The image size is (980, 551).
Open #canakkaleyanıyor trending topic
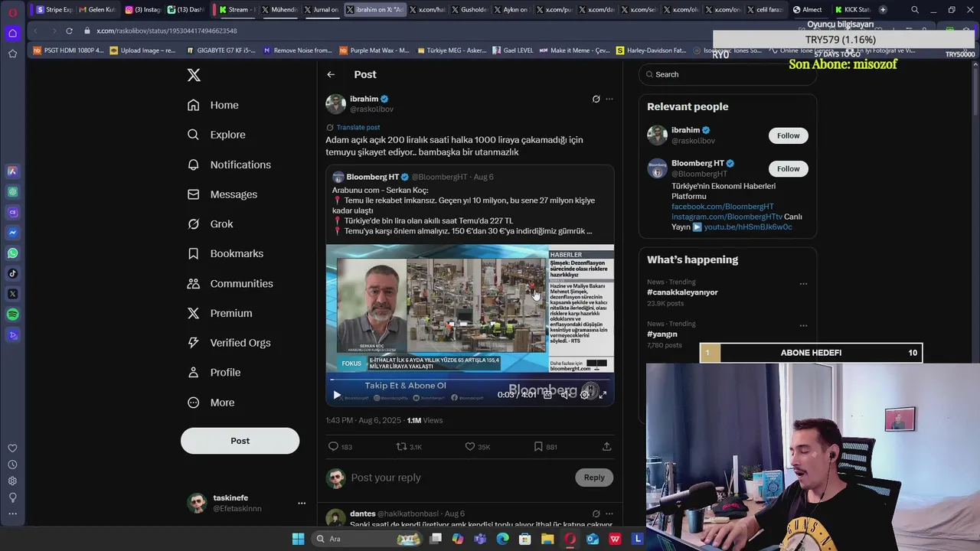[x=682, y=292]
